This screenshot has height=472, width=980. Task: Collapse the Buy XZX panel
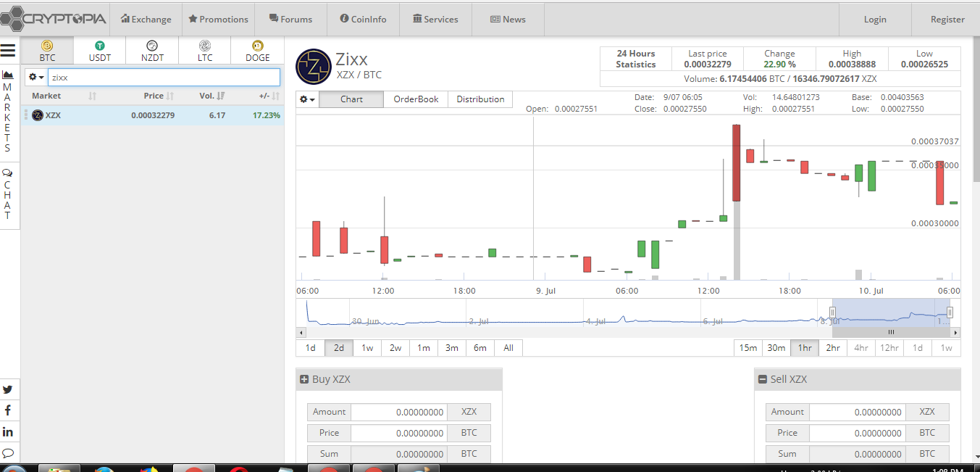coord(304,379)
